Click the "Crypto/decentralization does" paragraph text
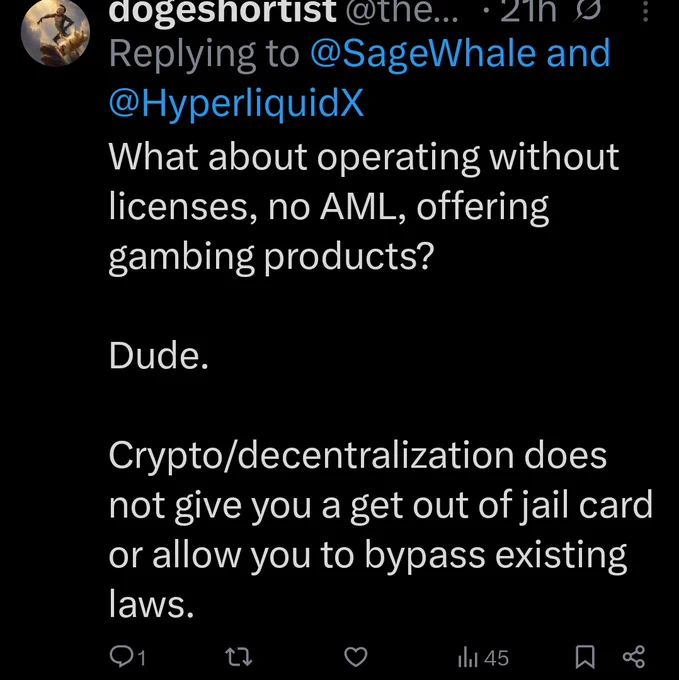This screenshot has width=679, height=680. [380, 529]
